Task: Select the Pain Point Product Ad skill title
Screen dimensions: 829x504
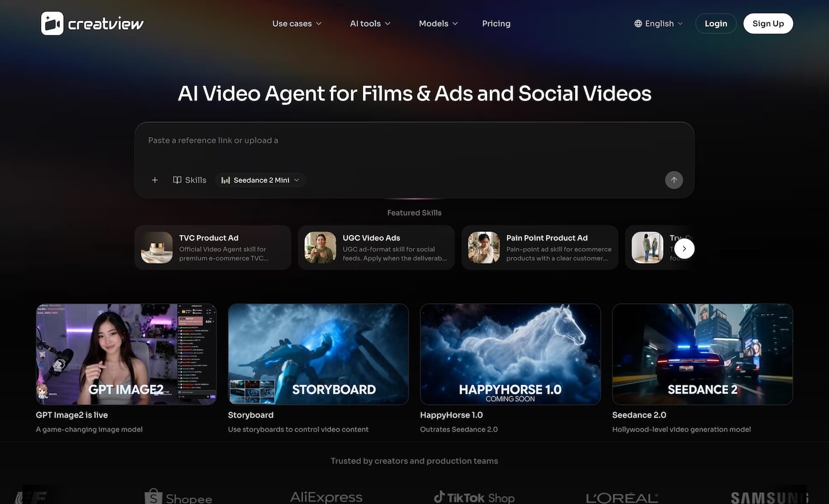Action: coord(547,238)
